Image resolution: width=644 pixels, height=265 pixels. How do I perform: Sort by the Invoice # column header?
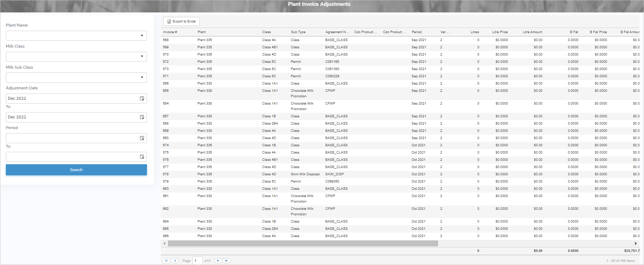pos(170,32)
